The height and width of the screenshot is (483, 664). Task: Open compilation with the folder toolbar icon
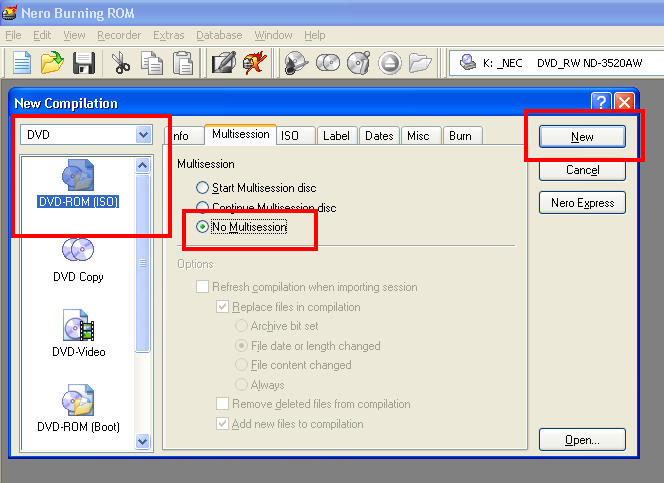[x=52, y=63]
